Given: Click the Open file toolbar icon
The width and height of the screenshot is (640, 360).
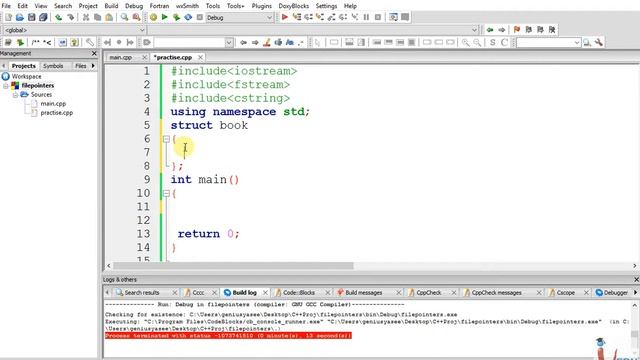Looking at the screenshot, I should coord(20,18).
